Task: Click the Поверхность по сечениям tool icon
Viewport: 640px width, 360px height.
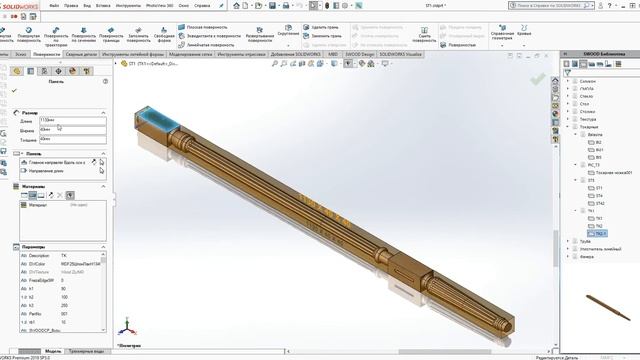Action: (84, 30)
